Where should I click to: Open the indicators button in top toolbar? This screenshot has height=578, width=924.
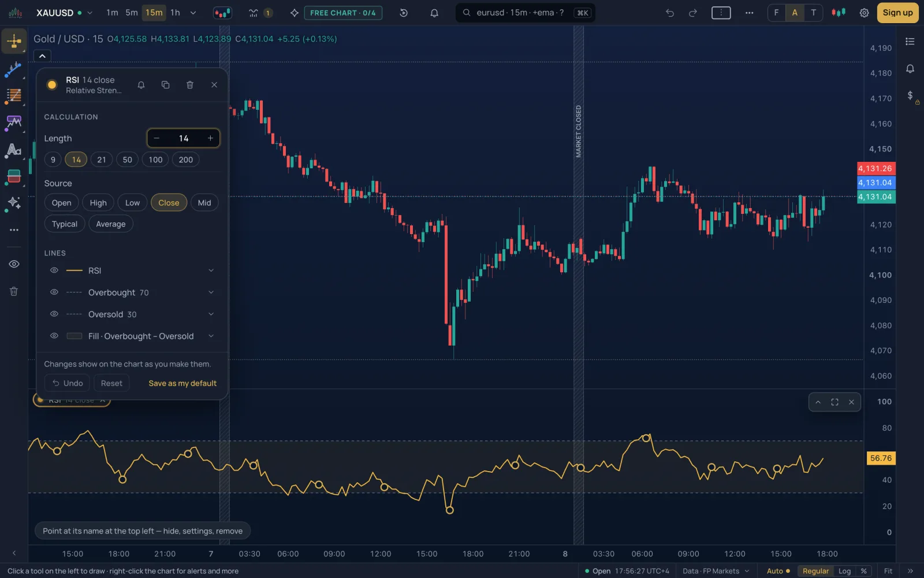(254, 13)
